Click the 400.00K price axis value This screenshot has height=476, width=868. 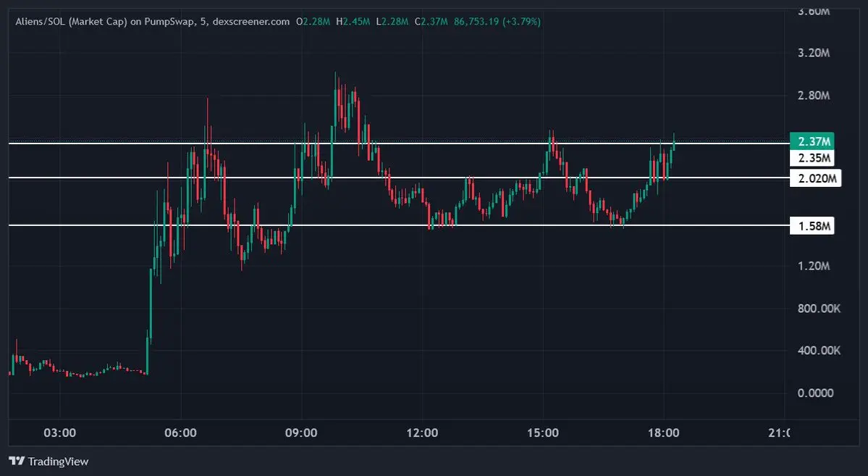819,351
